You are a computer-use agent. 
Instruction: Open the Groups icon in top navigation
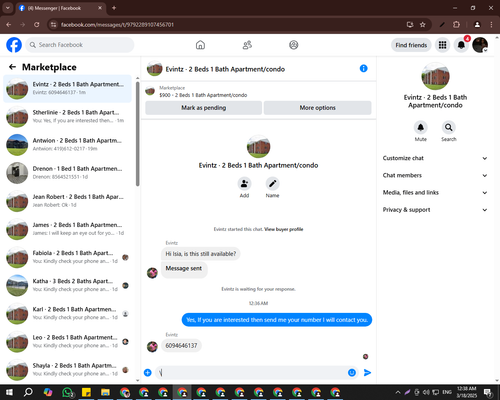coord(294,45)
